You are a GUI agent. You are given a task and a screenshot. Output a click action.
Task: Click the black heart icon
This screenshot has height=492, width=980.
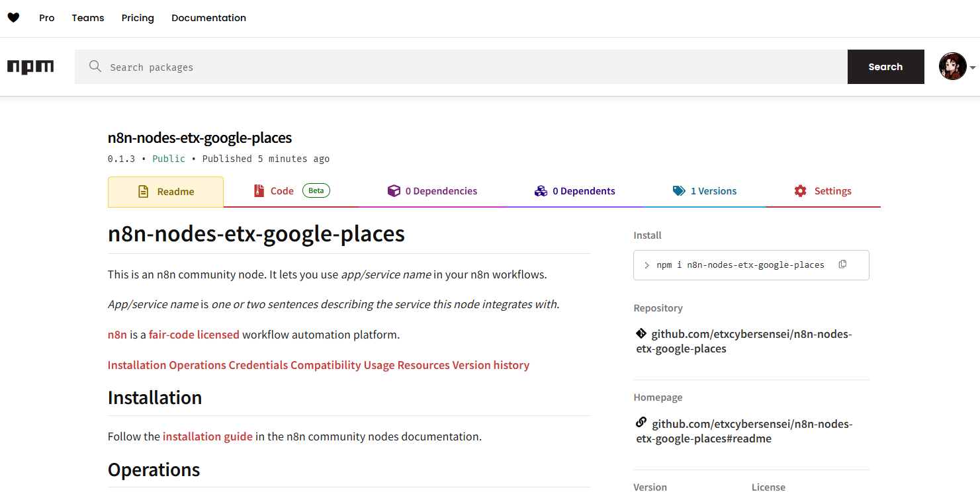(13, 18)
